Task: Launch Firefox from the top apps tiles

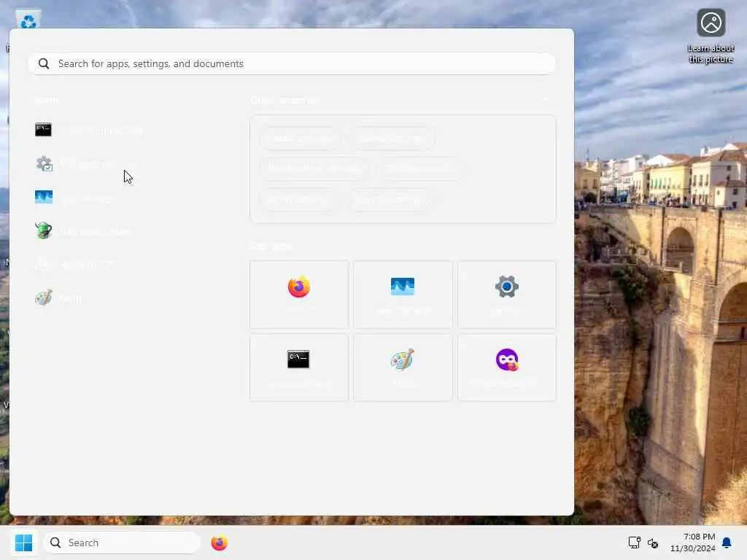Action: (x=299, y=295)
